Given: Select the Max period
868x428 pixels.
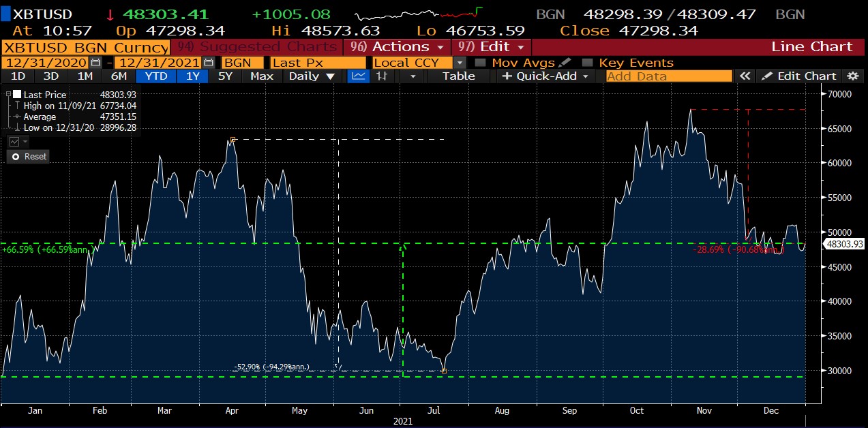Looking at the screenshot, I should click(262, 76).
